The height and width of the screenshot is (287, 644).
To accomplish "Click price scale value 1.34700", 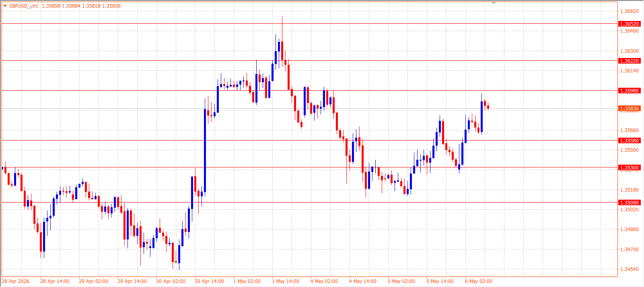I will 630,250.
